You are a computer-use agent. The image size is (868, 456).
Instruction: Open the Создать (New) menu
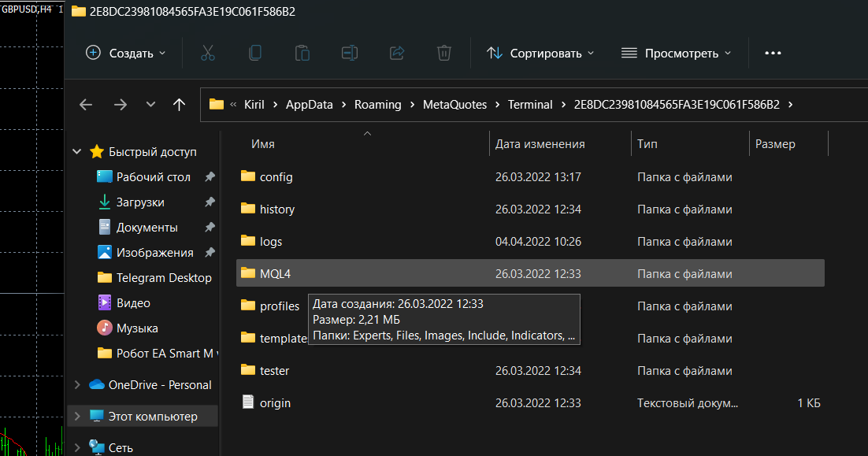126,53
